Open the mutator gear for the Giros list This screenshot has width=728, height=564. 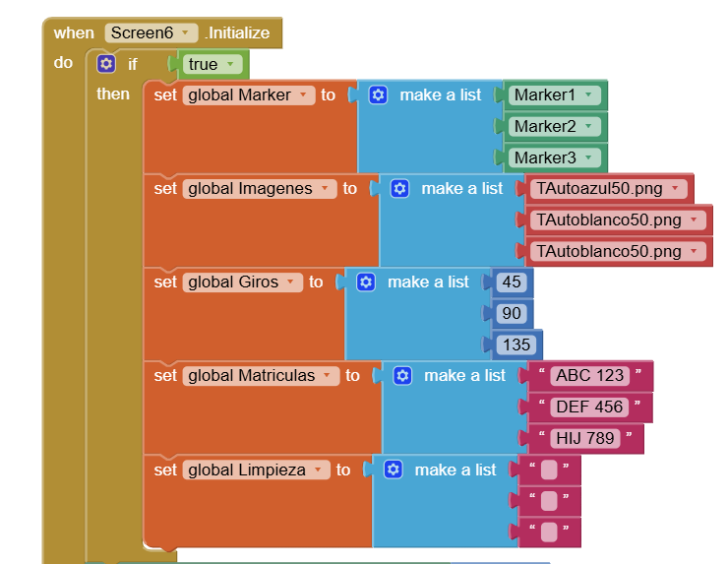click(x=366, y=282)
